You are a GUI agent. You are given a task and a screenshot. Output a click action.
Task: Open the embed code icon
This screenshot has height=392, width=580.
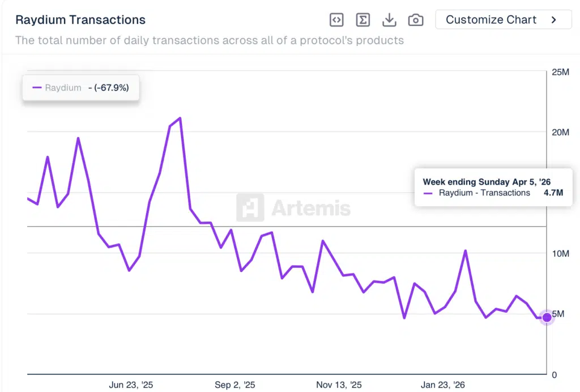coord(336,19)
